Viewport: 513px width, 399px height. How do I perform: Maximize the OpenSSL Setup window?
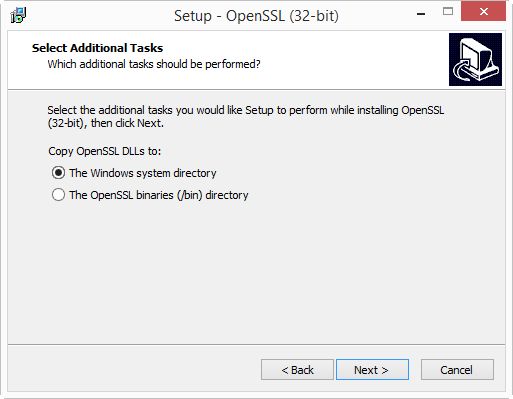click(x=448, y=12)
